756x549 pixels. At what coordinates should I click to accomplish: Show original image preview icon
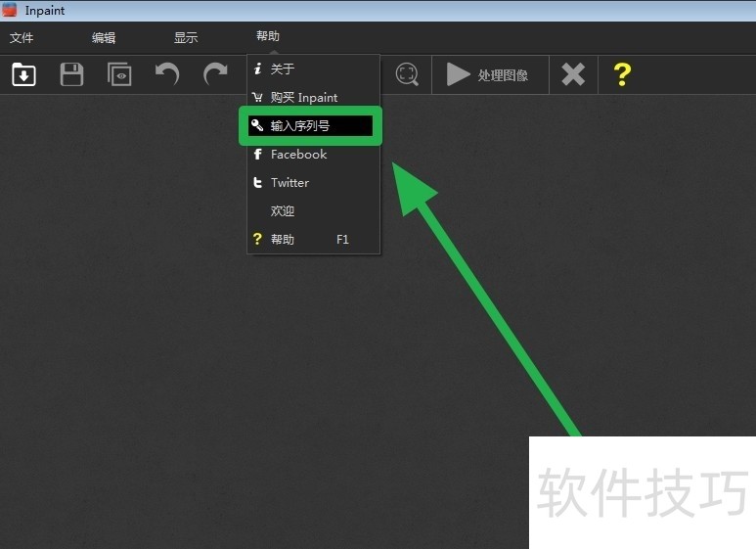pyautogui.click(x=119, y=74)
